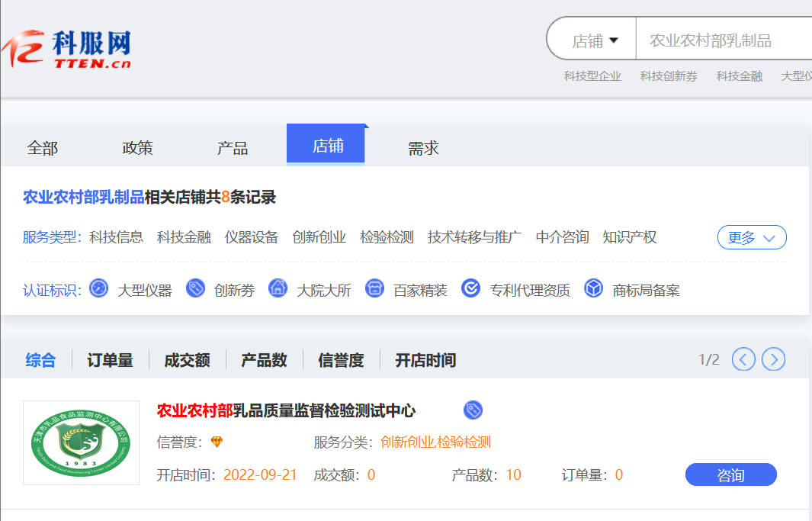Select the 专利代理资质 checkmark icon
Screen dimensions: 812x521
click(x=470, y=288)
